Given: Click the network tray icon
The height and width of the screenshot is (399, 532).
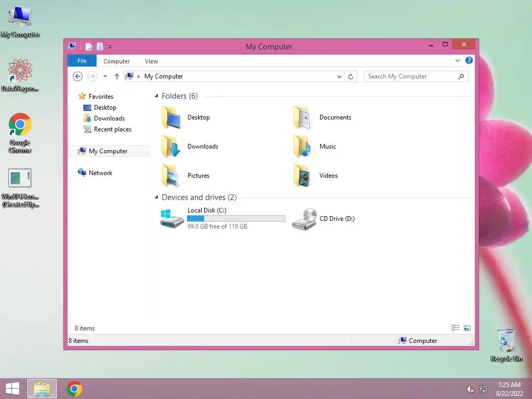Looking at the screenshot, I should [x=483, y=389].
